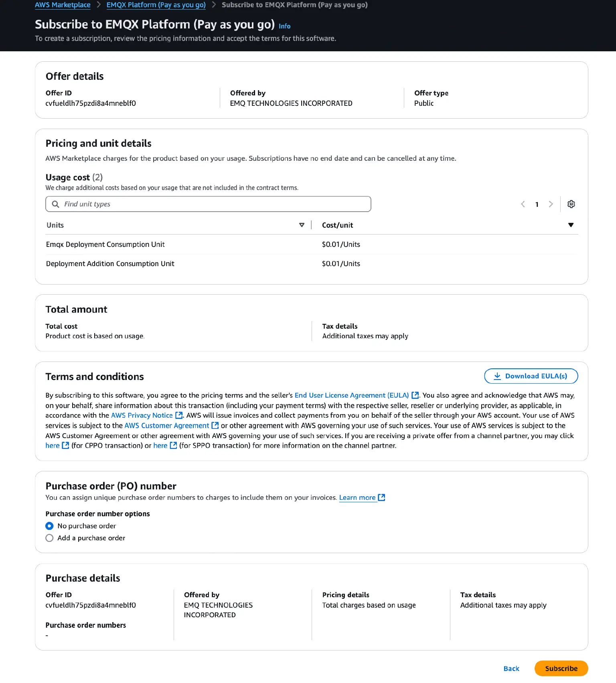616x683 pixels.
Task: Click Public offer type value
Action: (424, 103)
